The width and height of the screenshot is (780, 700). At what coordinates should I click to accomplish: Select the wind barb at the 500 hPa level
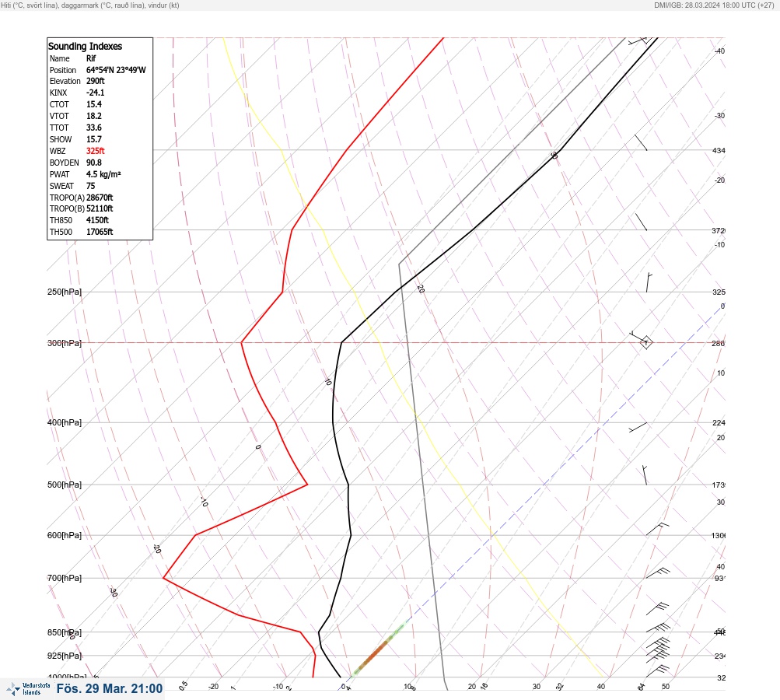click(x=645, y=475)
